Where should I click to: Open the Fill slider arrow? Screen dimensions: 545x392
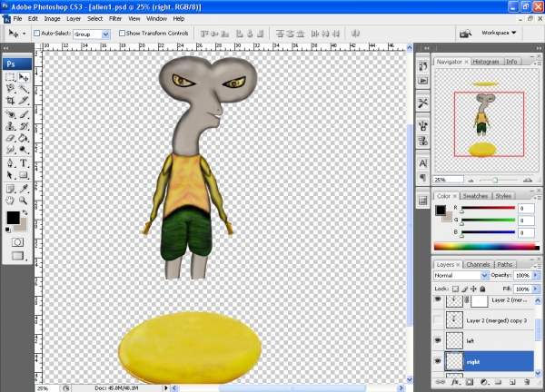pyautogui.click(x=536, y=289)
